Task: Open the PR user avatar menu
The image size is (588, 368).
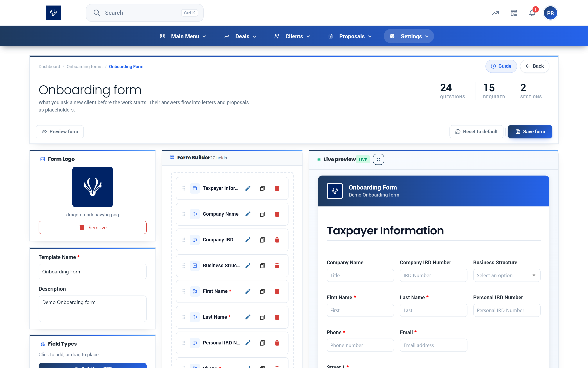Action: click(x=550, y=13)
